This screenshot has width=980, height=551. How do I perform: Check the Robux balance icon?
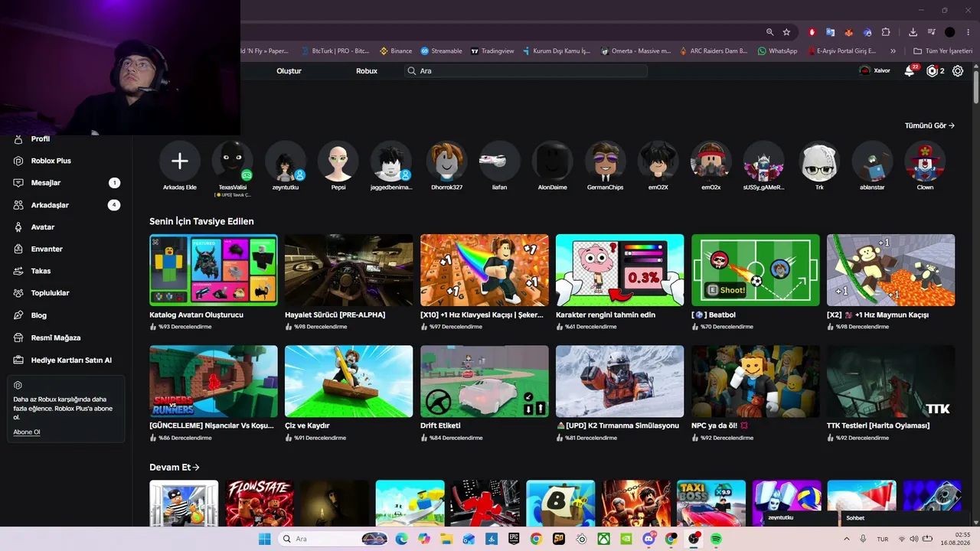click(x=932, y=71)
